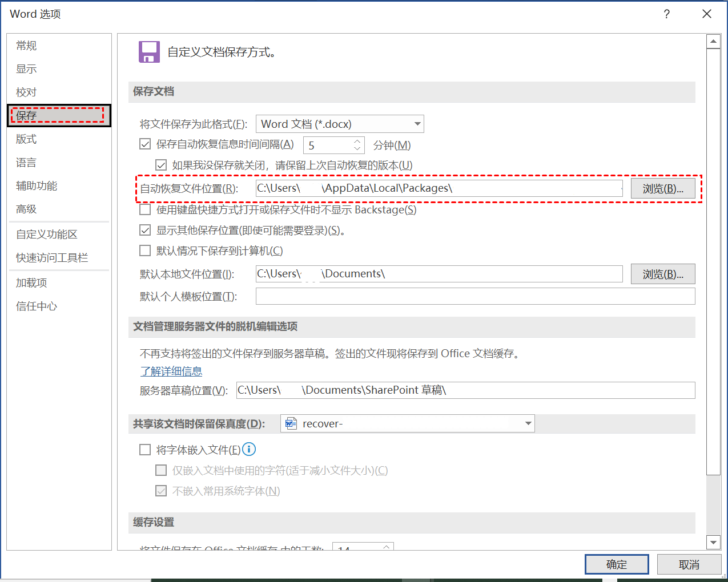Click 仅嵌入文档中使用的字符 checkbox

(x=161, y=470)
